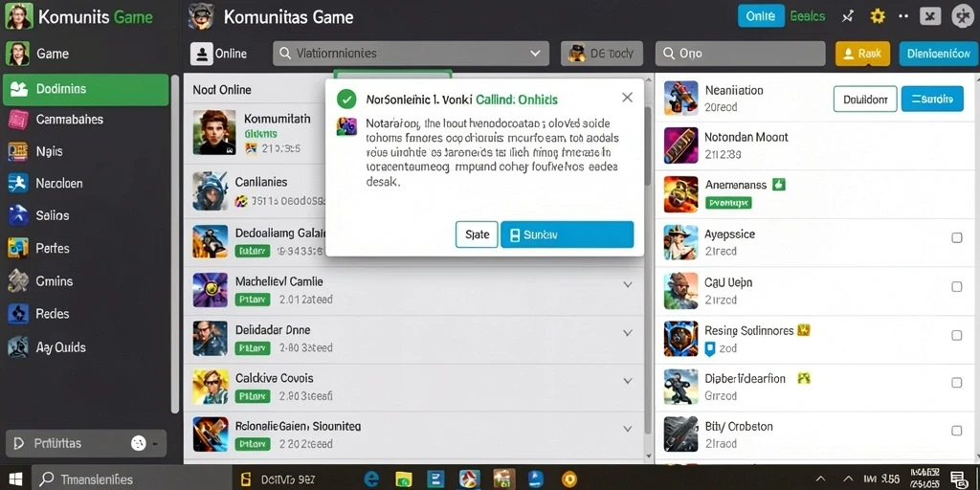The height and width of the screenshot is (490, 980).
Task: Open the Dodimins sidebar item
Action: tap(85, 89)
